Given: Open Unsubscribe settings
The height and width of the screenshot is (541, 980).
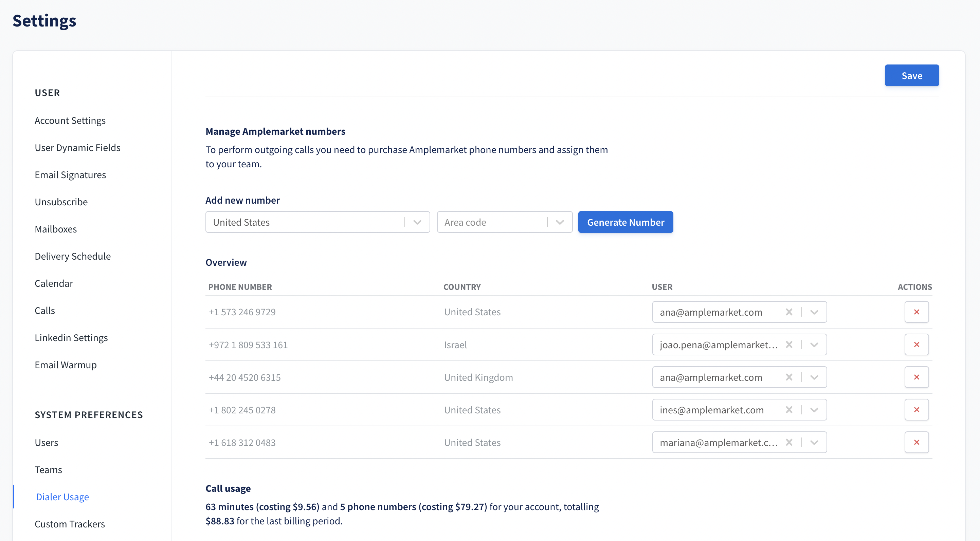Looking at the screenshot, I should pyautogui.click(x=61, y=202).
